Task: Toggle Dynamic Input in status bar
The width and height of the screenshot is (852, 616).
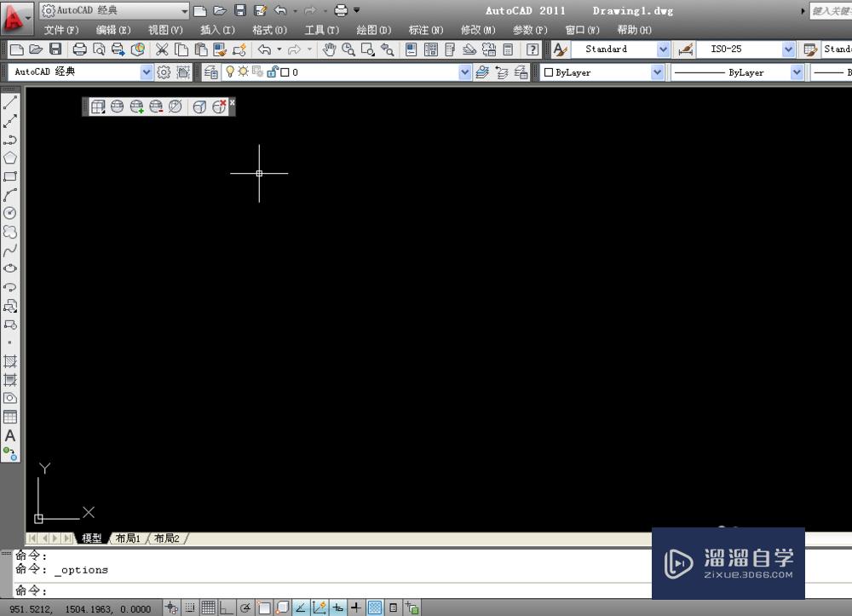Action: pyautogui.click(x=337, y=607)
